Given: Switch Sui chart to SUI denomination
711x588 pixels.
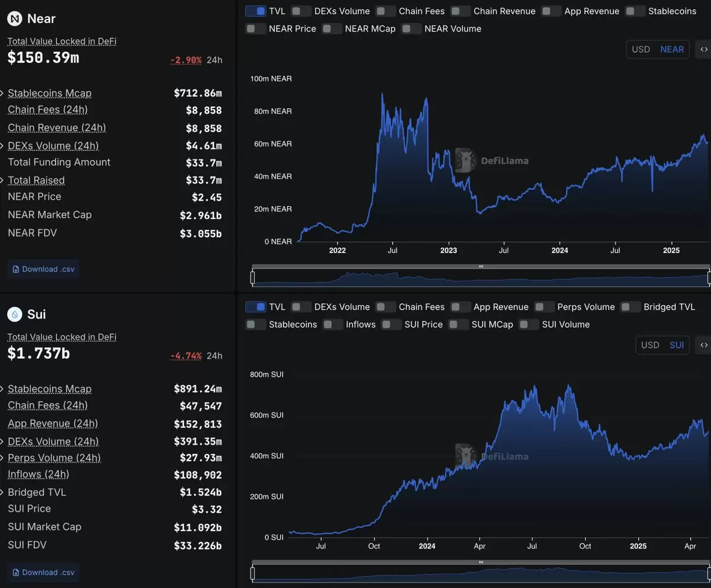Looking at the screenshot, I should [677, 345].
